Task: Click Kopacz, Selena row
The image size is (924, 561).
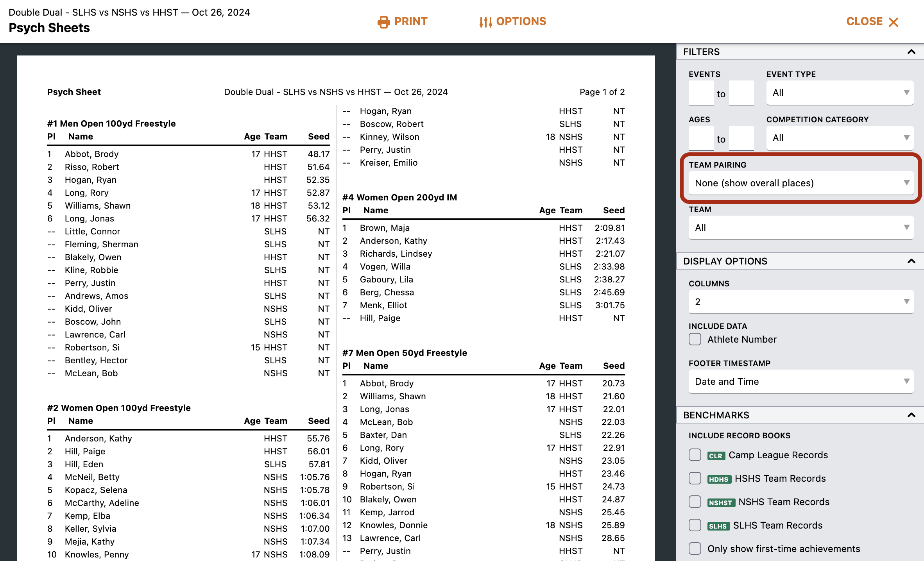Action: (188, 490)
